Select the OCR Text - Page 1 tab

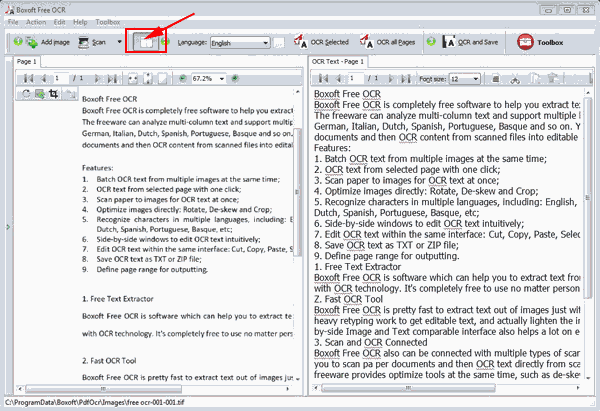(x=338, y=62)
